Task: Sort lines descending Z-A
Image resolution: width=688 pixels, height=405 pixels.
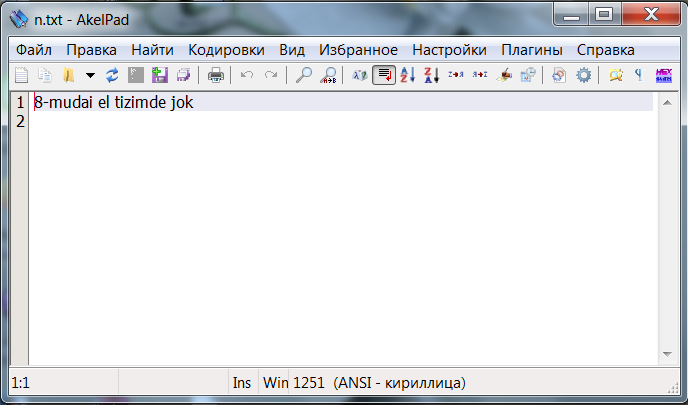Action: pos(432,75)
